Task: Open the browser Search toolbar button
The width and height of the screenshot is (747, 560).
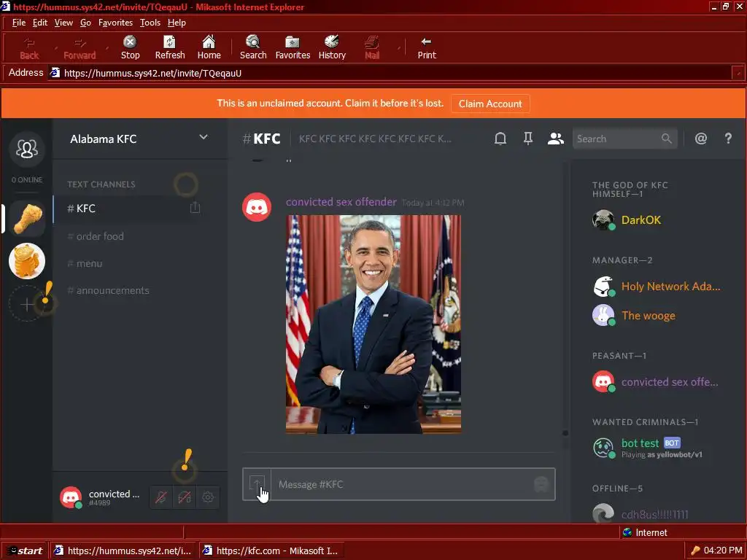Action: tap(253, 47)
